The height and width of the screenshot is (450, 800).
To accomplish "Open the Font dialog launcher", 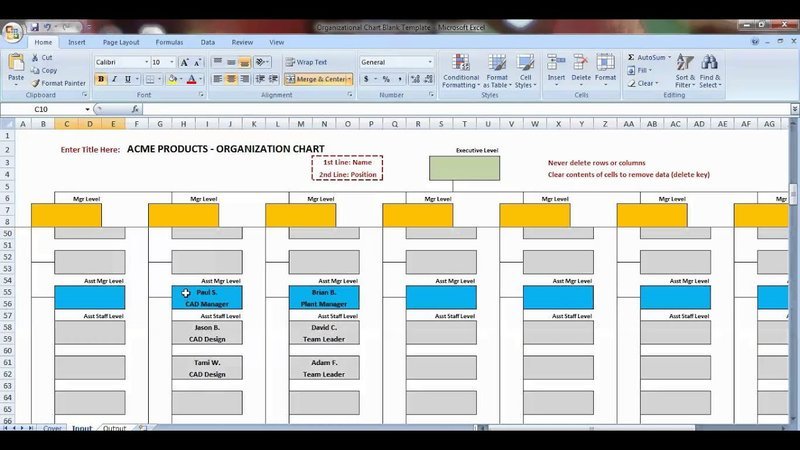I will [201, 95].
